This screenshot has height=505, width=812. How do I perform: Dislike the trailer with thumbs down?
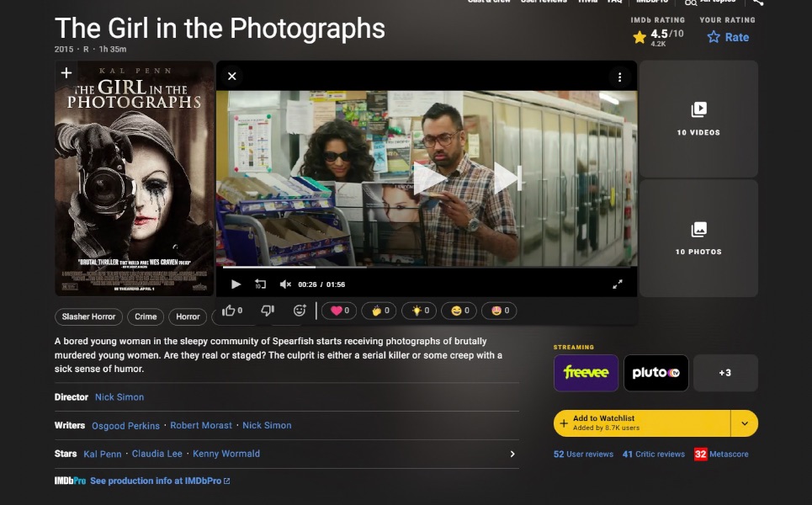tap(268, 311)
